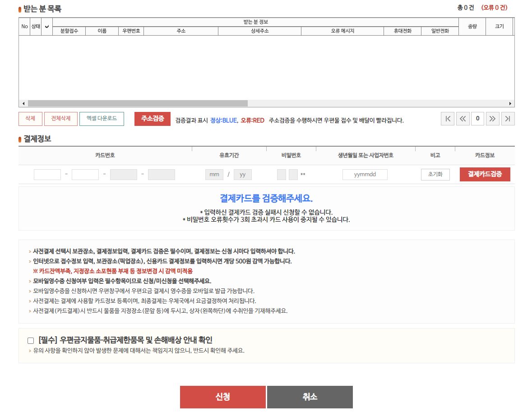
Task: Click the yy expiry year field
Action: click(242, 174)
